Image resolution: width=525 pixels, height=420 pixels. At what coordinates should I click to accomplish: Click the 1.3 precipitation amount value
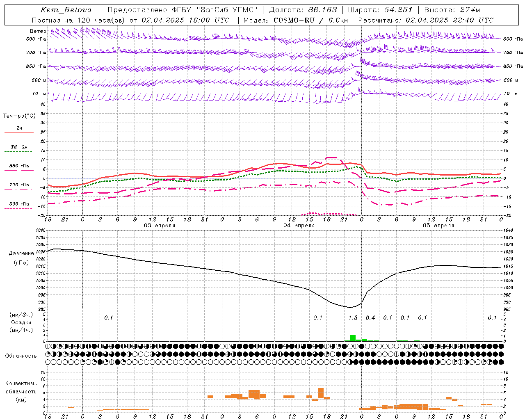(x=353, y=317)
